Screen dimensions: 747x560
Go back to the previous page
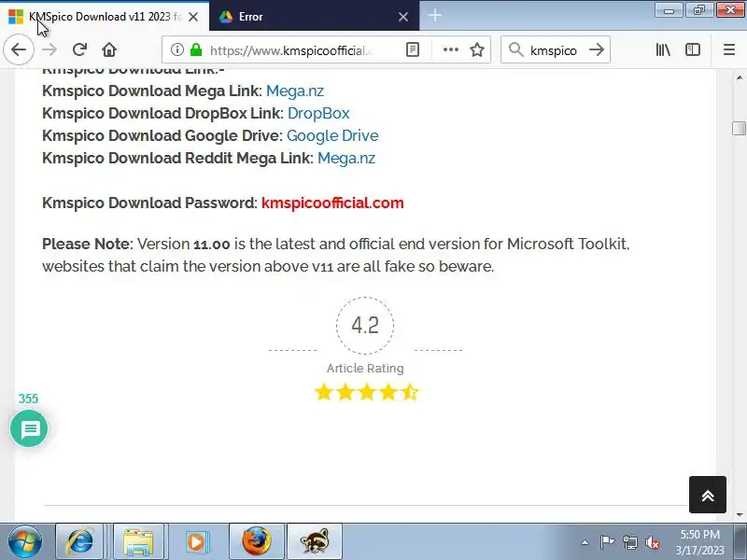tap(19, 49)
